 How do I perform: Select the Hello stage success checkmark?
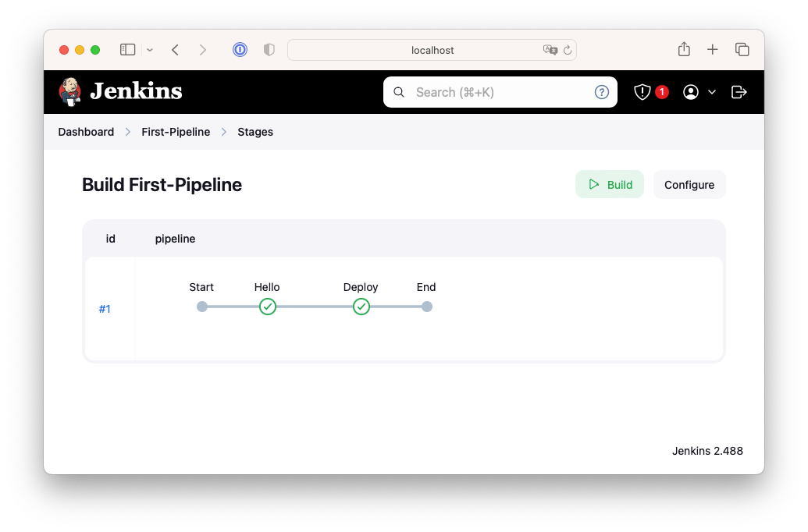pos(268,307)
